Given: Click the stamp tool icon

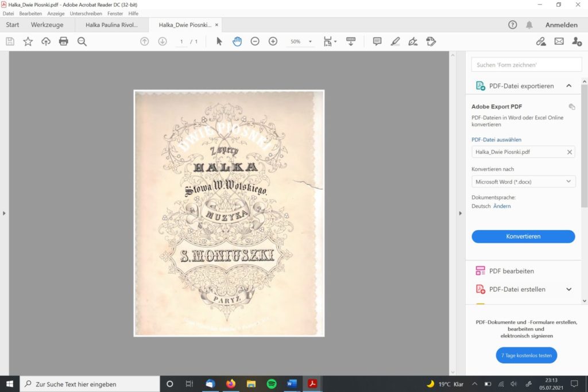Looking at the screenshot, I should tap(431, 41).
